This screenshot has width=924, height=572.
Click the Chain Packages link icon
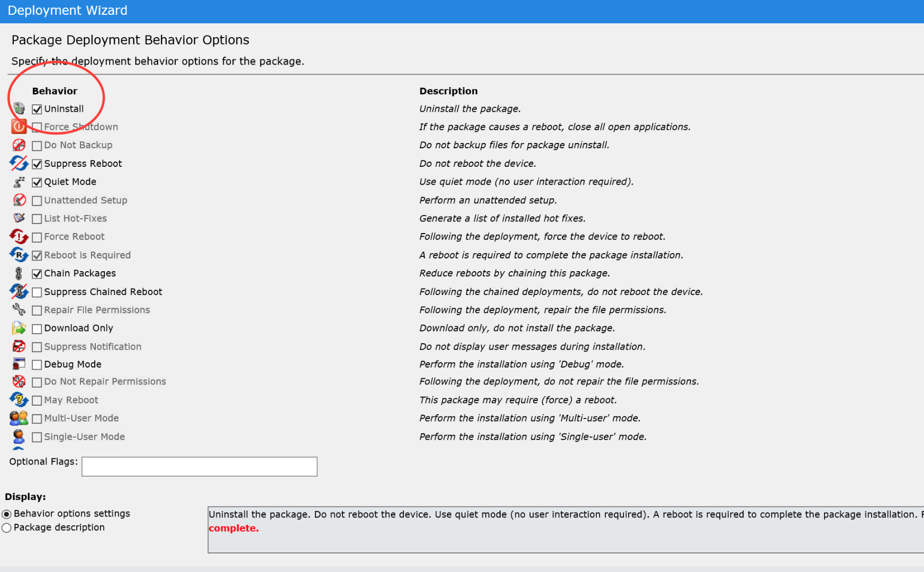pos(19,273)
